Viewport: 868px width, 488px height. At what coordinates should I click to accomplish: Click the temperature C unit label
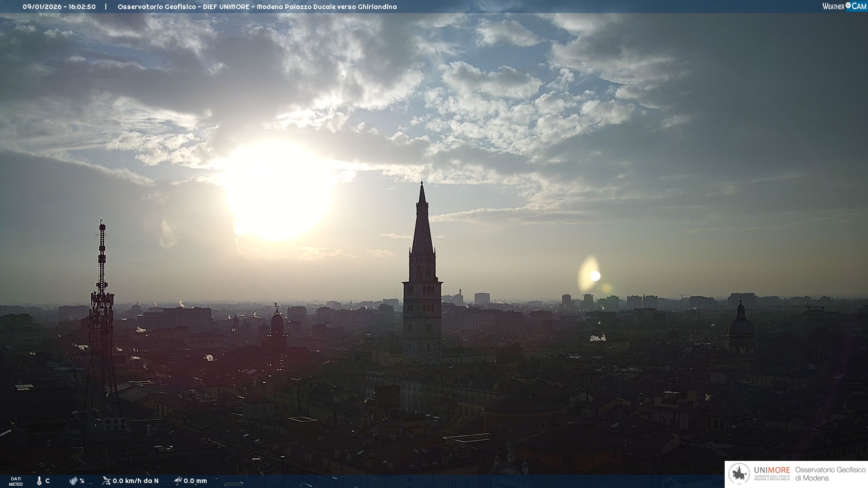(47, 481)
